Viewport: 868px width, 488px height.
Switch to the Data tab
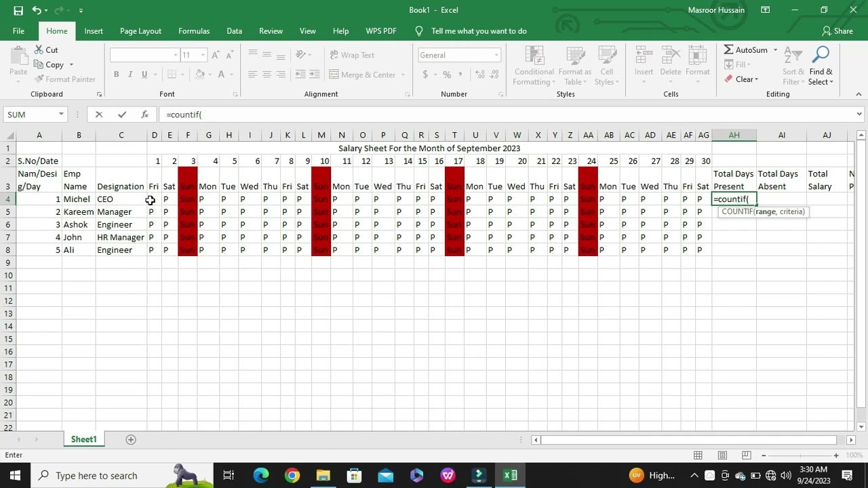pyautogui.click(x=234, y=31)
